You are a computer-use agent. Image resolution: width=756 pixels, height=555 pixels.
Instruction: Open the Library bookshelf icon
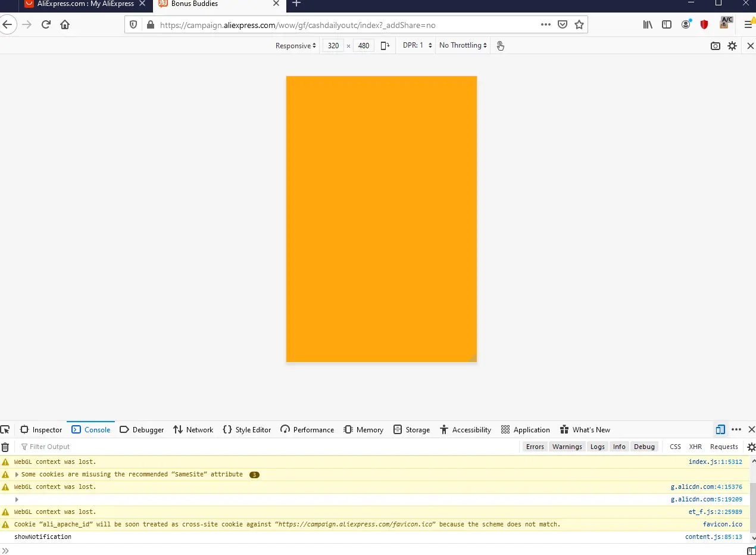[648, 24]
